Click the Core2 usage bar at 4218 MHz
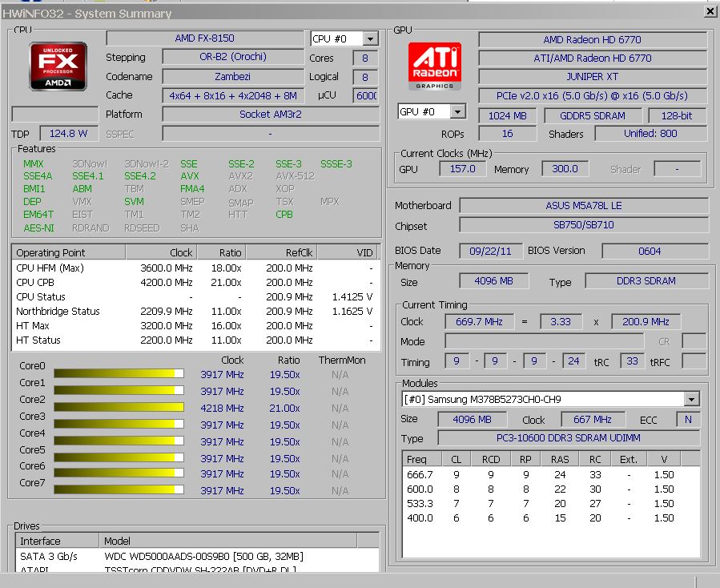This screenshot has width=720, height=588. 119,407
